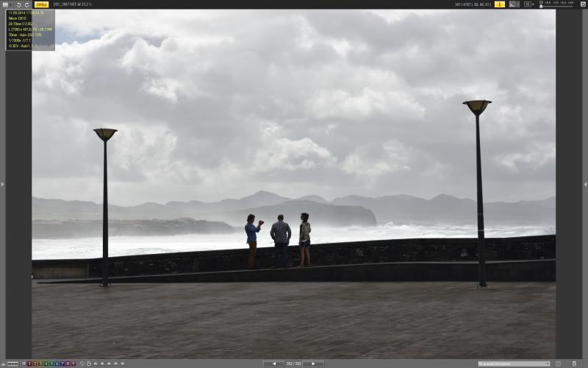Screen dimensions: 588x368
Task: Click the top-right reset/return icon
Action: click(582, 4)
